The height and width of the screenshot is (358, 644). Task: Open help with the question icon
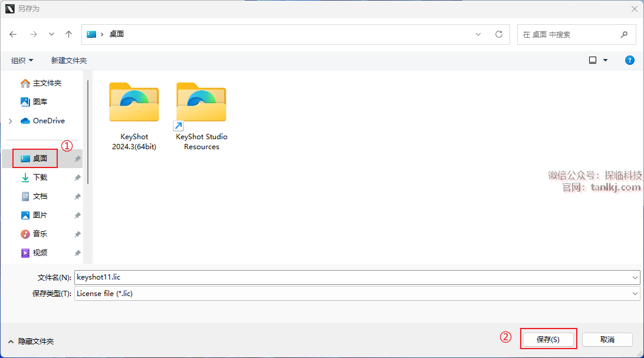tap(630, 60)
